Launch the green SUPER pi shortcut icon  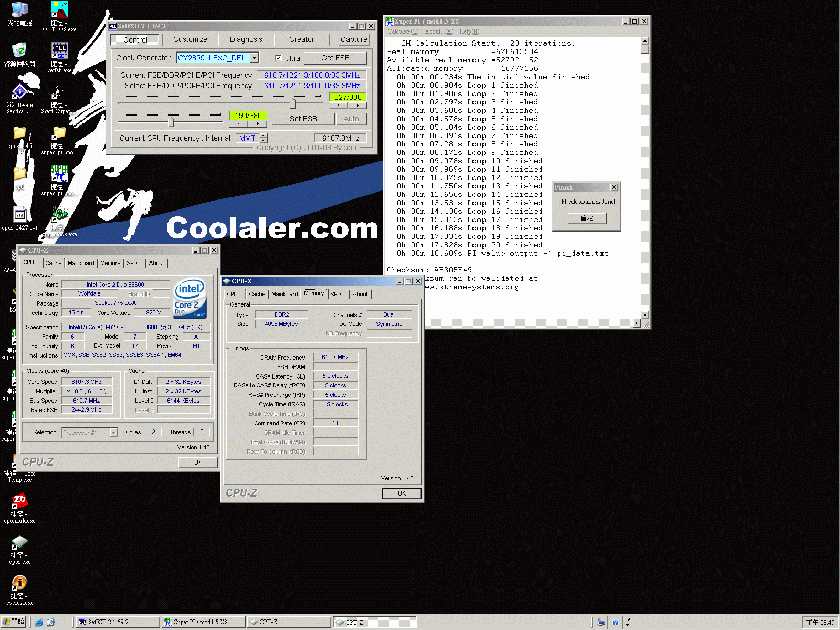59,173
